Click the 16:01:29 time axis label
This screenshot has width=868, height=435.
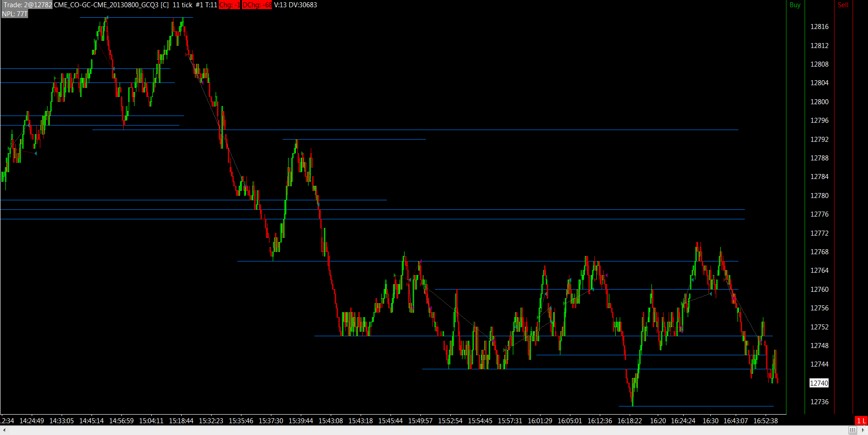[540, 421]
